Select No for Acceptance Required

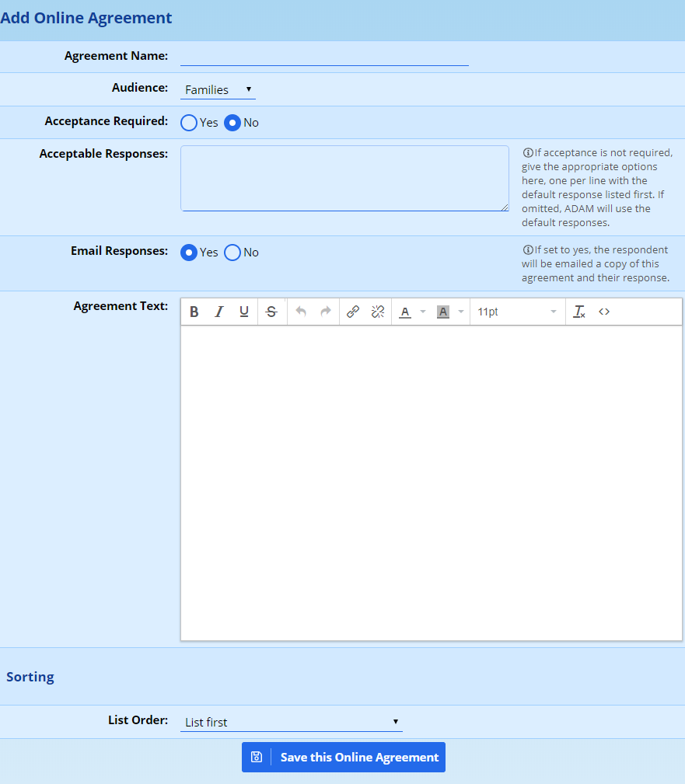(232, 123)
